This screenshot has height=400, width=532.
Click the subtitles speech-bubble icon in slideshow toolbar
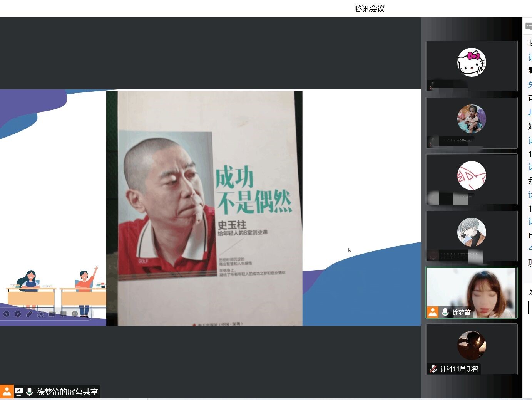coord(64,314)
